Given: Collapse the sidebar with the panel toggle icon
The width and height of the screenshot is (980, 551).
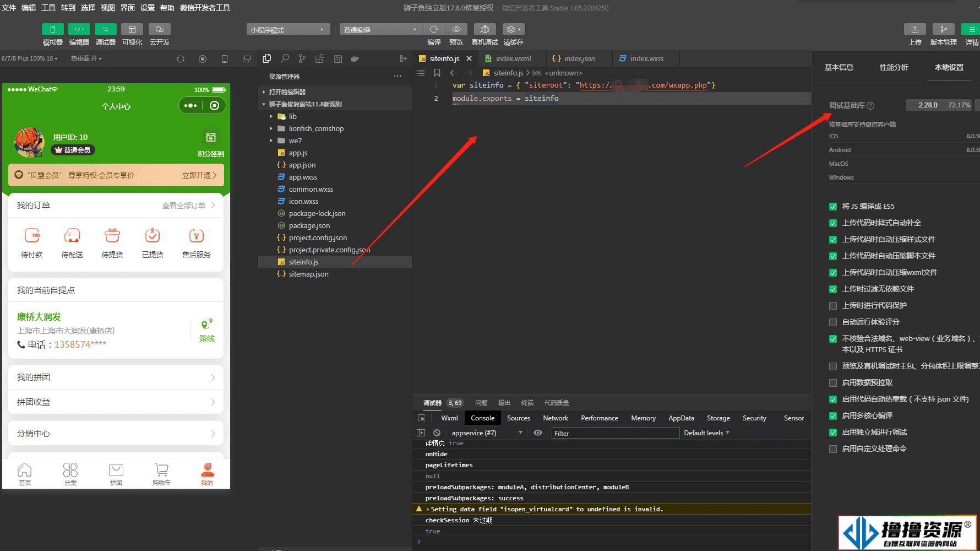Looking at the screenshot, I should tap(404, 58).
